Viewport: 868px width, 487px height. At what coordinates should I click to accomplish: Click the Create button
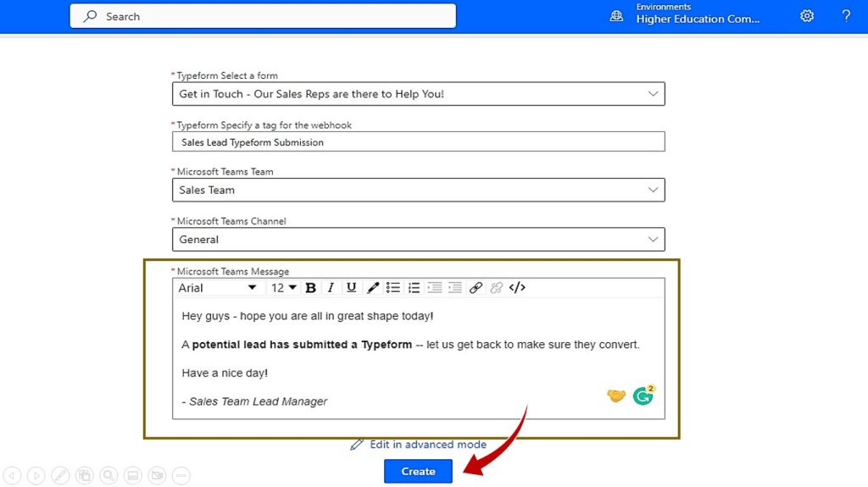[418, 472]
